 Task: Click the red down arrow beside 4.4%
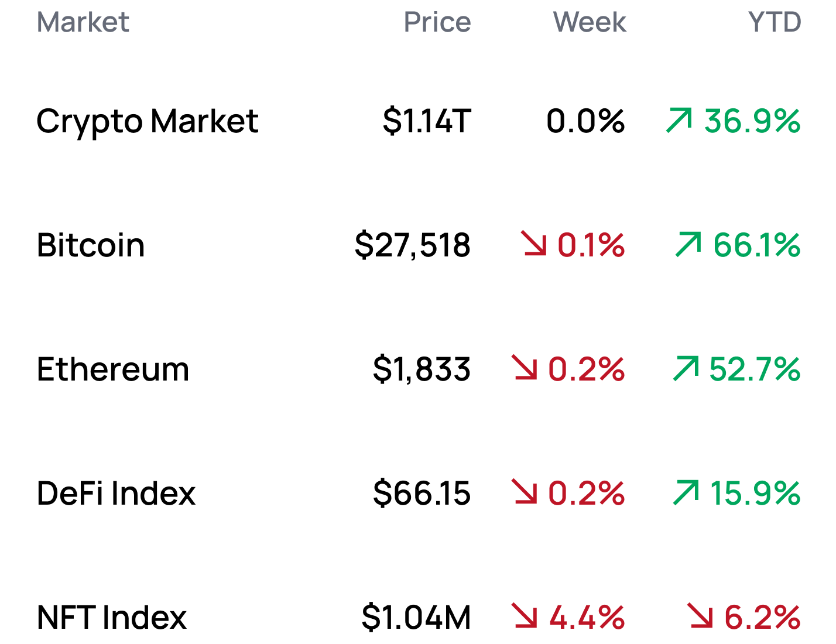[x=525, y=616]
